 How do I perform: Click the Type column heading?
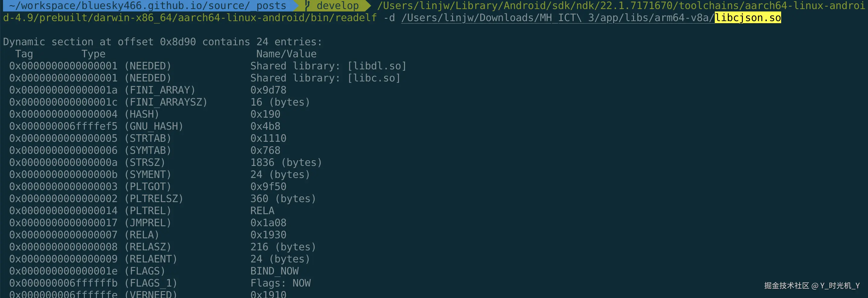tap(93, 54)
